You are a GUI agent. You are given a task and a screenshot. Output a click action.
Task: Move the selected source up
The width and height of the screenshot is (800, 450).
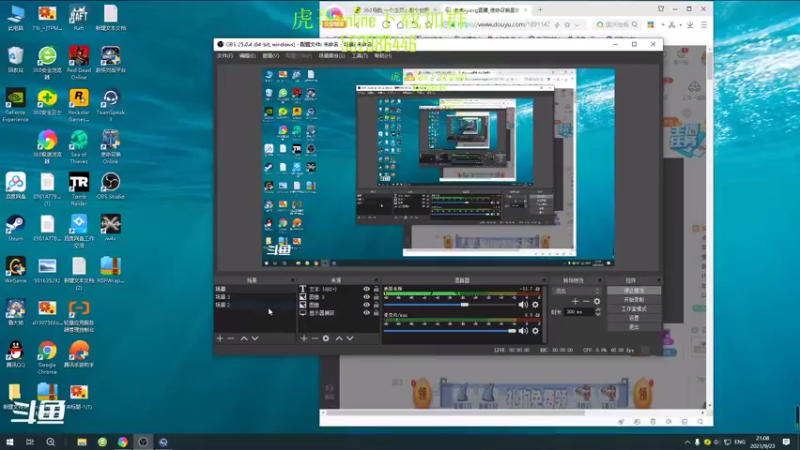[x=339, y=338]
